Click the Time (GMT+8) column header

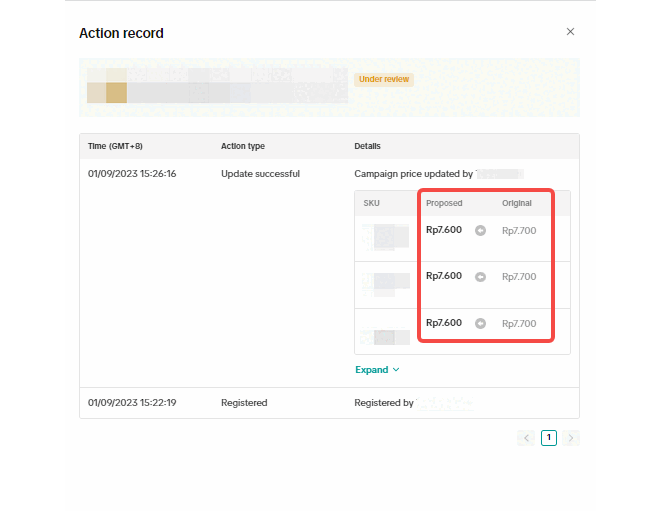tap(115, 146)
